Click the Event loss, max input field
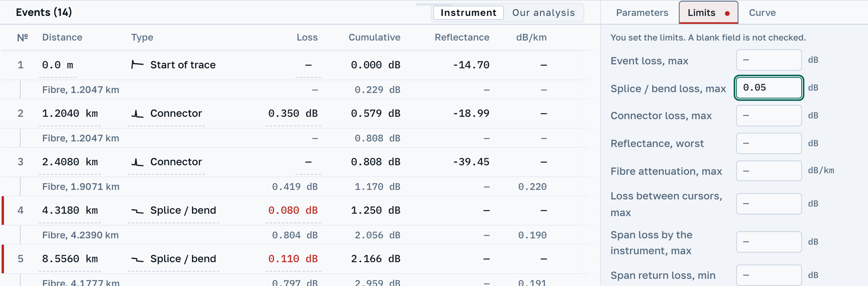Screen dimensions: 868x286 click(769, 60)
